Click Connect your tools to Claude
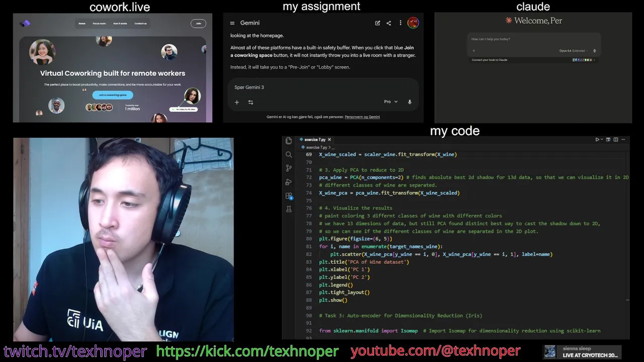This screenshot has height=362, width=644. (x=490, y=60)
